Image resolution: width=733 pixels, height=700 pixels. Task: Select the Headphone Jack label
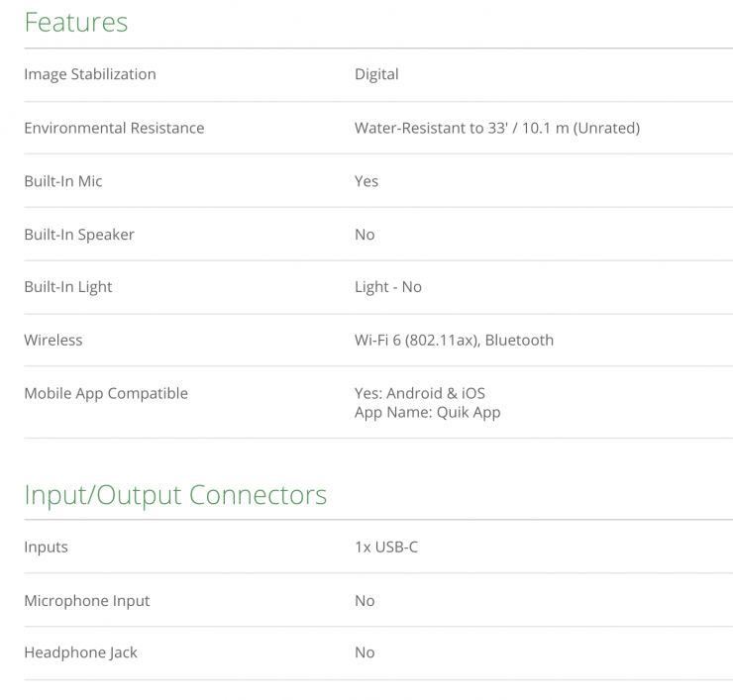click(81, 652)
